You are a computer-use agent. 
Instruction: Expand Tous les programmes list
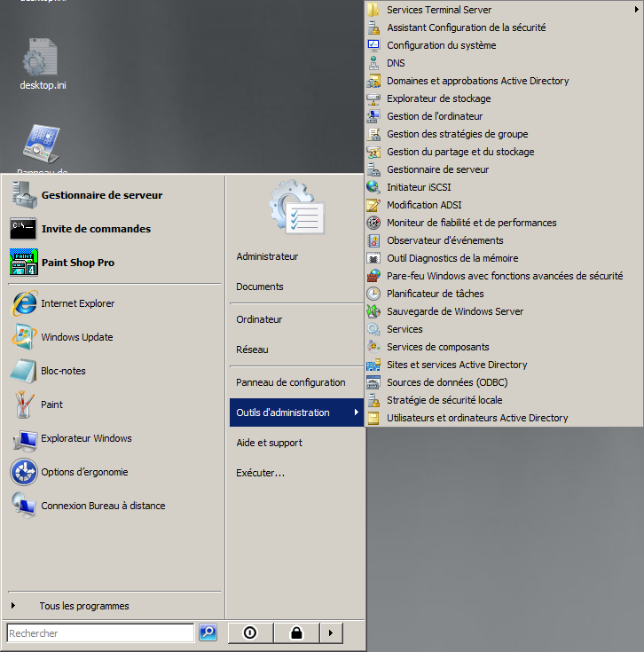[x=83, y=606]
